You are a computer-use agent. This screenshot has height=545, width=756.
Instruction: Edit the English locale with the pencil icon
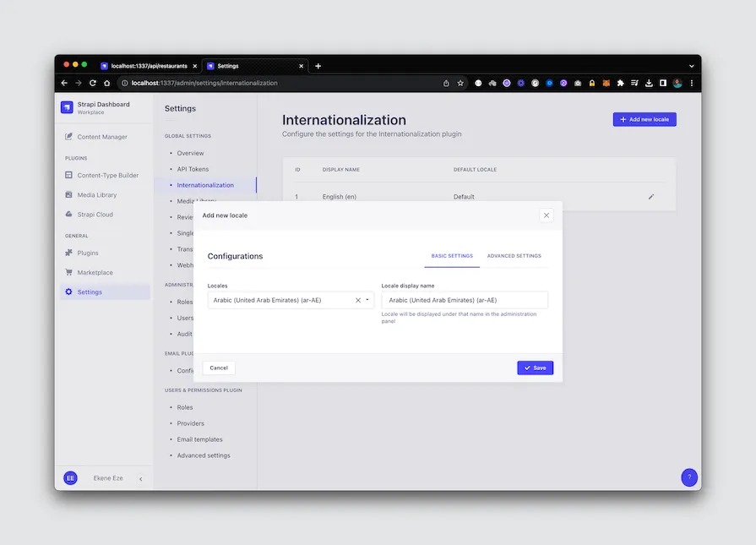[x=650, y=196]
